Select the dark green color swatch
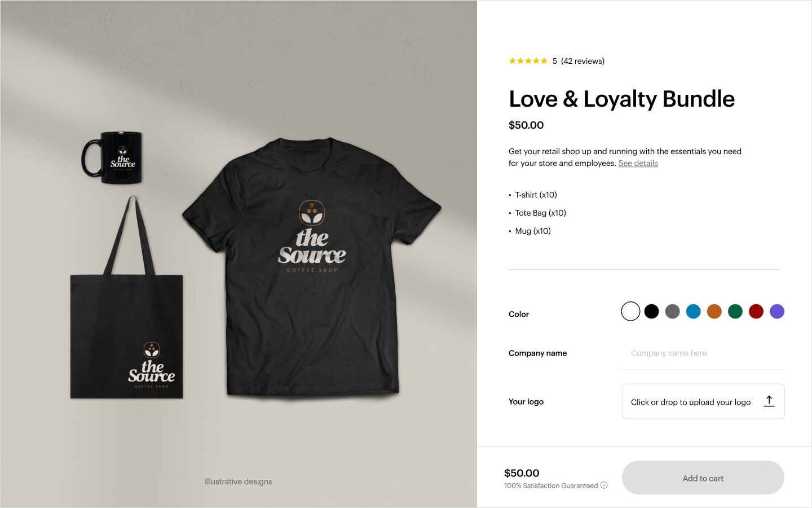812x508 pixels. click(x=735, y=311)
